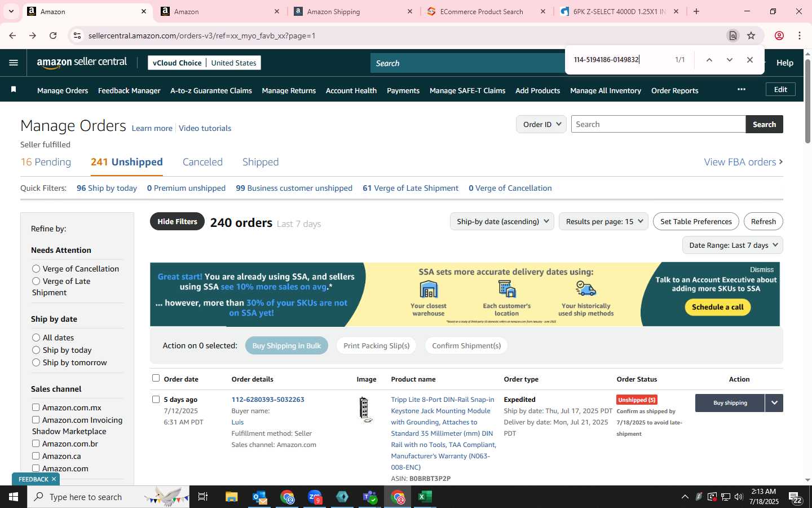Click the Amazon Seller Central logo
The width and height of the screenshot is (812, 508).
(x=82, y=63)
